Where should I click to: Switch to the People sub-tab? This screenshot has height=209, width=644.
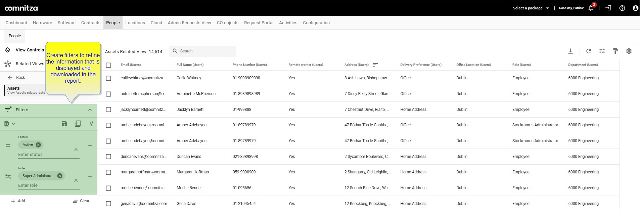15,36
